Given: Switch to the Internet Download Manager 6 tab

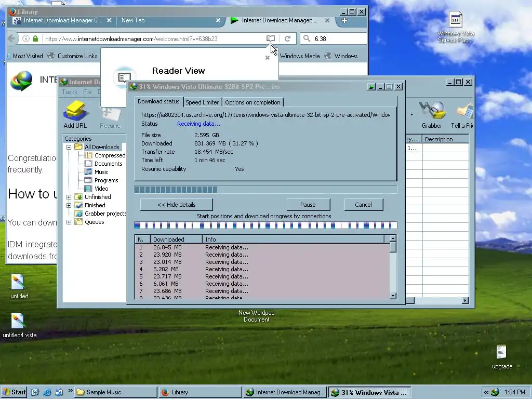Looking at the screenshot, I should [63, 20].
